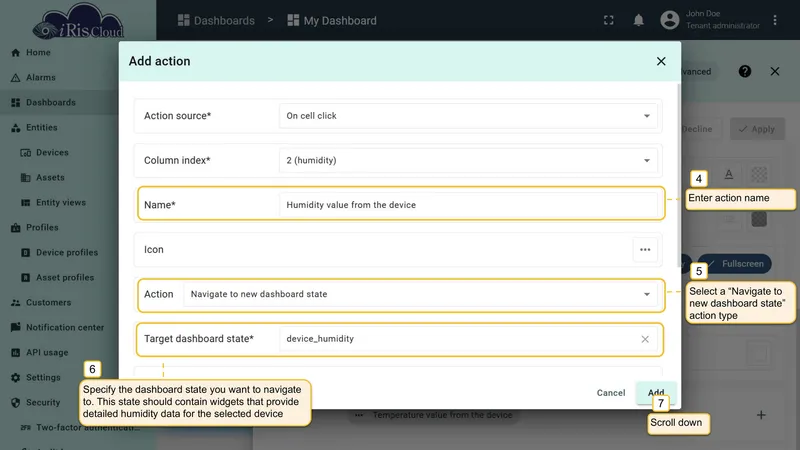Click the Profiles icon in sidebar
800x450 pixels.
point(15,228)
